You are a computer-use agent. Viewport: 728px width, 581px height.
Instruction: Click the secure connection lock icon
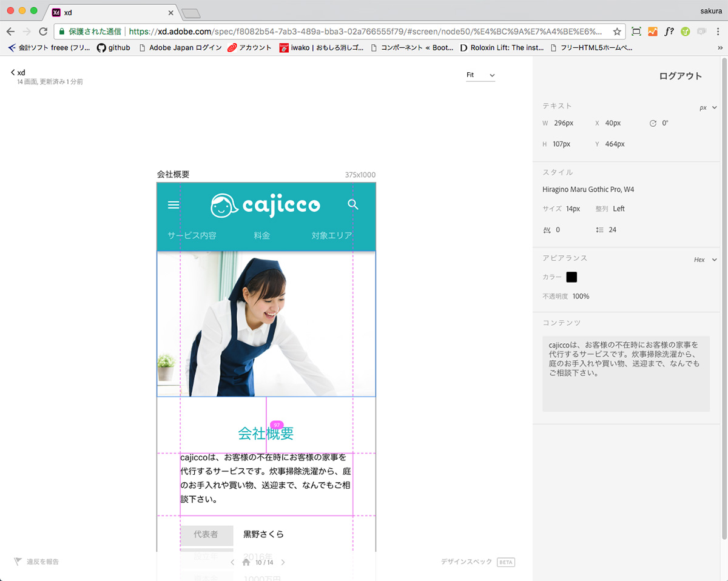(62, 32)
